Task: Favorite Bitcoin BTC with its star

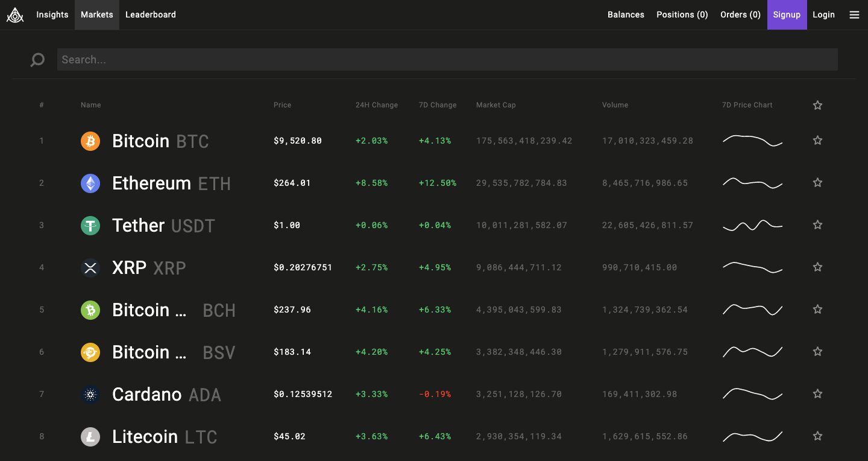Action: 817,140
